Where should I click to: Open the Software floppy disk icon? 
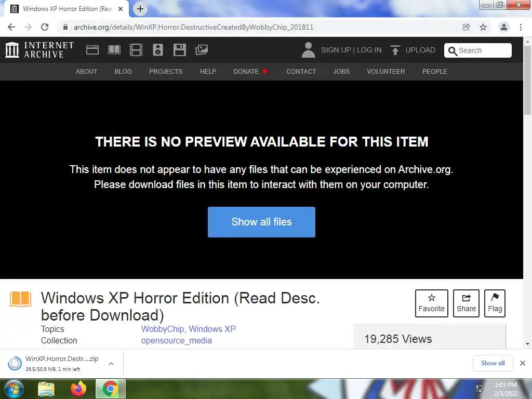click(x=179, y=50)
